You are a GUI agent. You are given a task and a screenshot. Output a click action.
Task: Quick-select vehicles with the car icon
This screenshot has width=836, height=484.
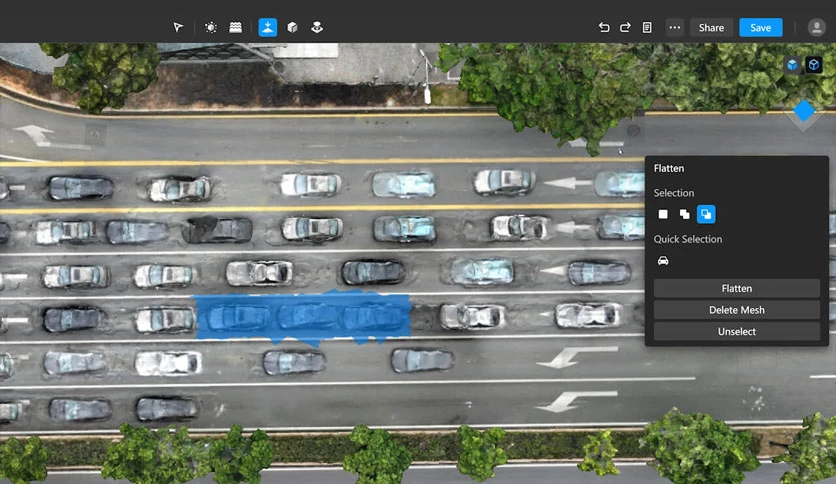click(663, 261)
